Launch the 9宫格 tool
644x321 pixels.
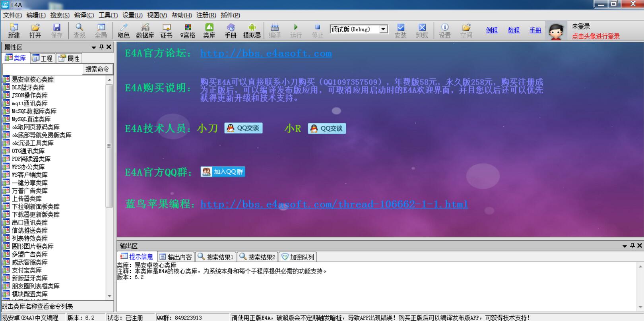(x=188, y=31)
